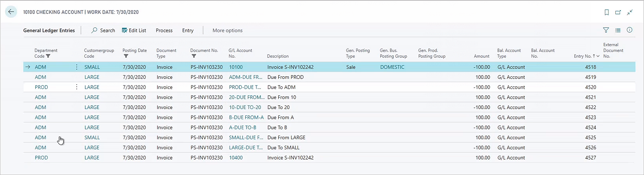Viewport: 644px width, 175px height.
Task: Switch list layout view icon
Action: (618, 30)
